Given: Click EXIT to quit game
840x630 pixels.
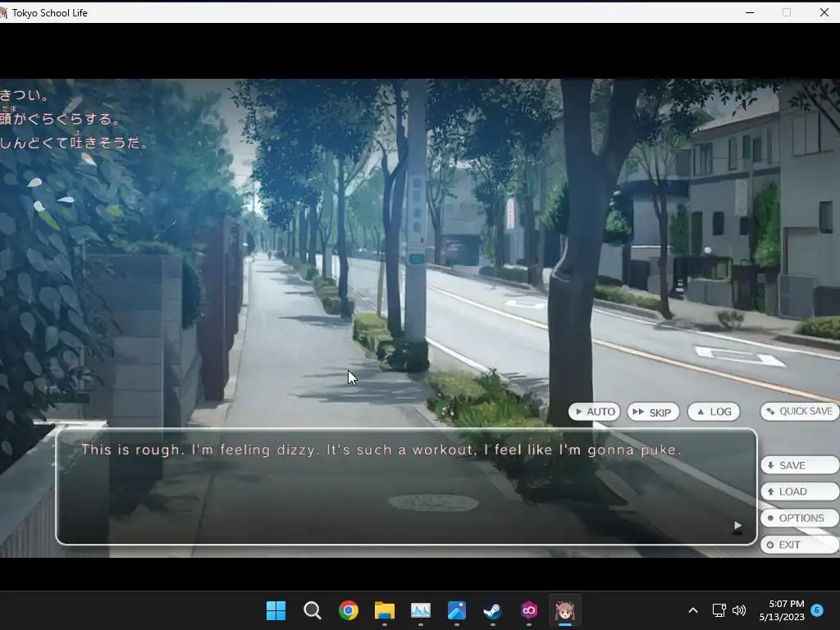Looking at the screenshot, I should pyautogui.click(x=800, y=545).
